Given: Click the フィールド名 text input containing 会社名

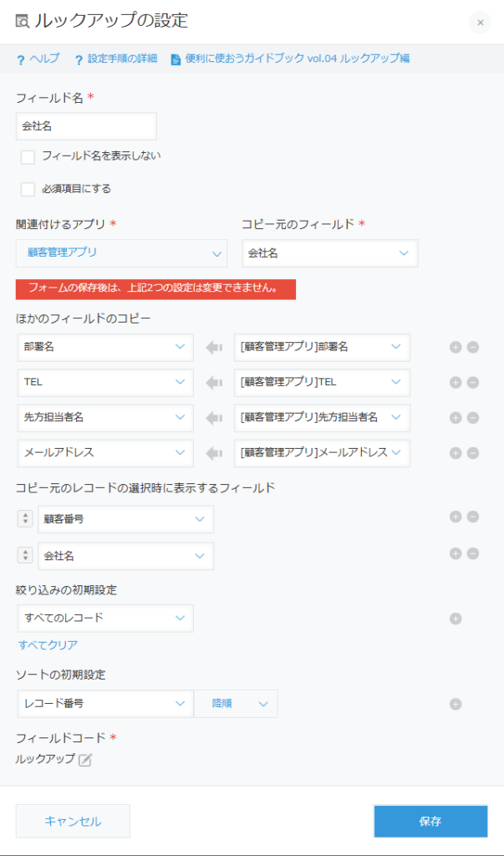Looking at the screenshot, I should click(86, 126).
